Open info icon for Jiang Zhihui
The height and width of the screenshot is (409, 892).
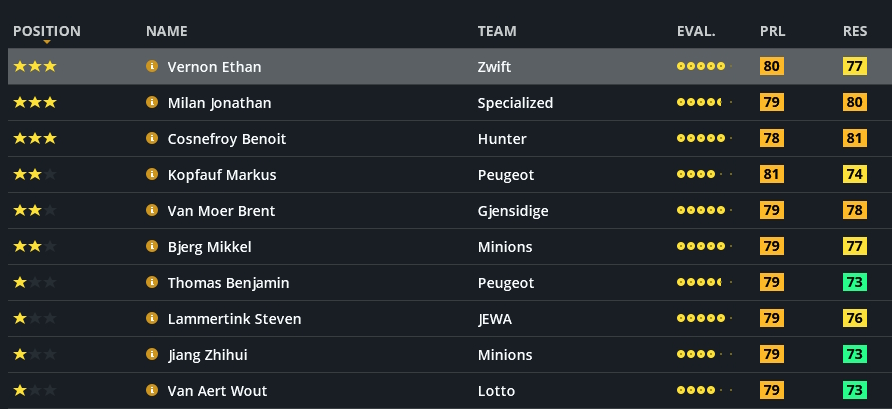click(x=152, y=355)
